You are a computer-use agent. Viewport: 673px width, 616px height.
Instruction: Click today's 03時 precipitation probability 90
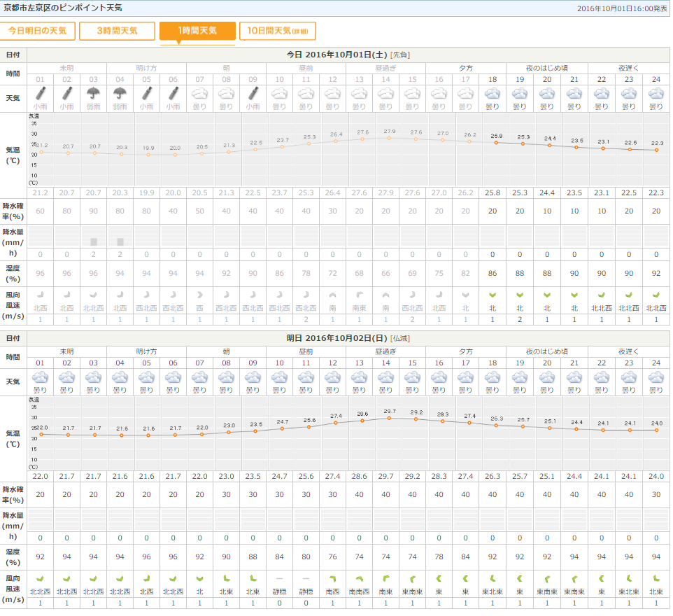[93, 211]
